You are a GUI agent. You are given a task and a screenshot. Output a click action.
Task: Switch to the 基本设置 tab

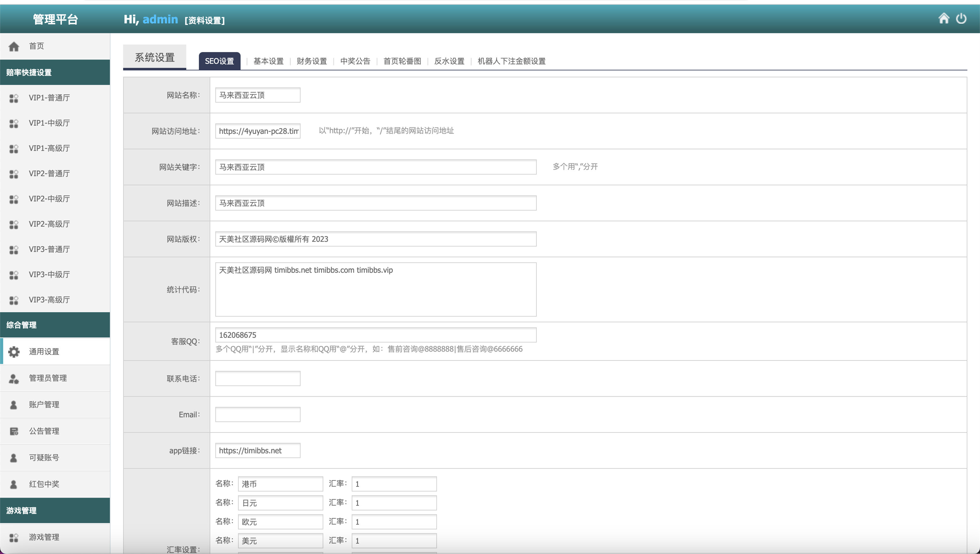point(269,61)
